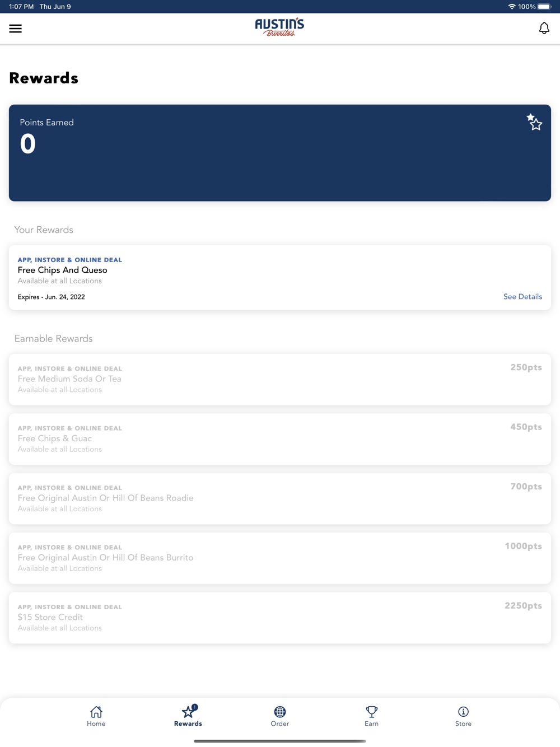Open the Order globe tab
Image resolution: width=560 pixels, height=747 pixels.
pyautogui.click(x=280, y=716)
